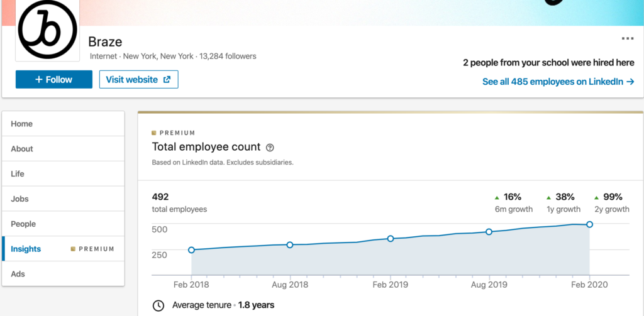644x316 pixels.
Task: Click the 13,284 followers text
Action: pos(228,56)
